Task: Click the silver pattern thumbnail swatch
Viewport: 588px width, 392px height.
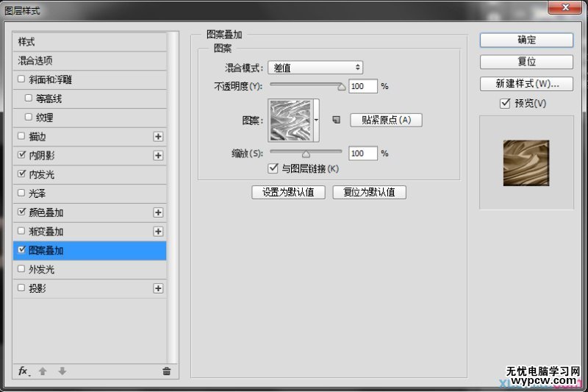Action: click(290, 121)
